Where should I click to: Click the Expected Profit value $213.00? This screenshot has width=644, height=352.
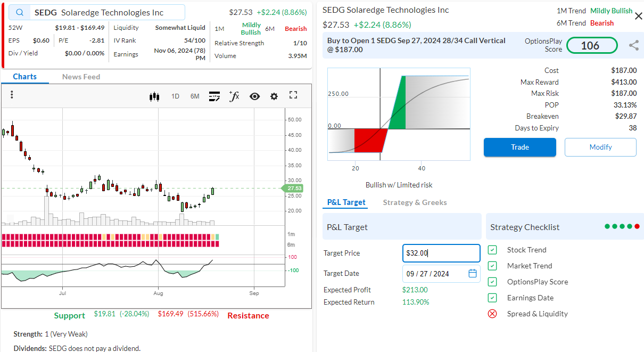pyautogui.click(x=415, y=290)
